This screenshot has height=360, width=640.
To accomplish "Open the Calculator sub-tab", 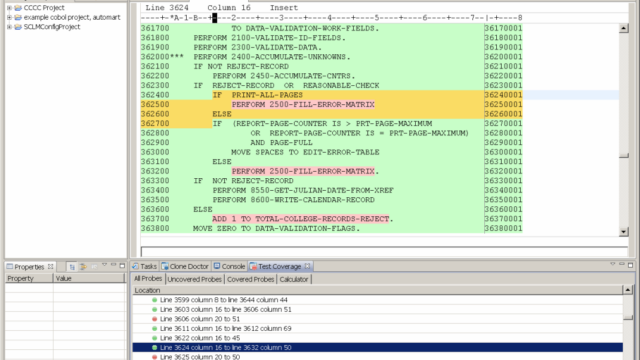I will [x=294, y=280].
